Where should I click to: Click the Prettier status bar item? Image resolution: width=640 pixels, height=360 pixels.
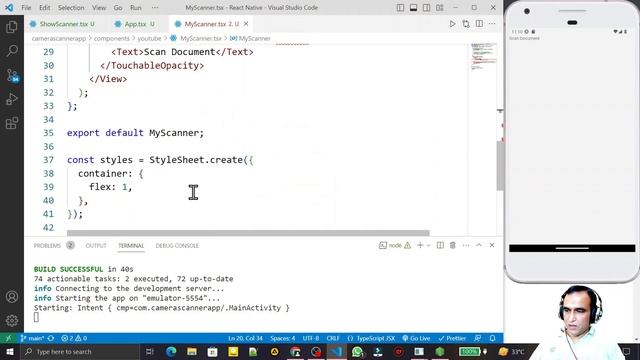pos(452,338)
